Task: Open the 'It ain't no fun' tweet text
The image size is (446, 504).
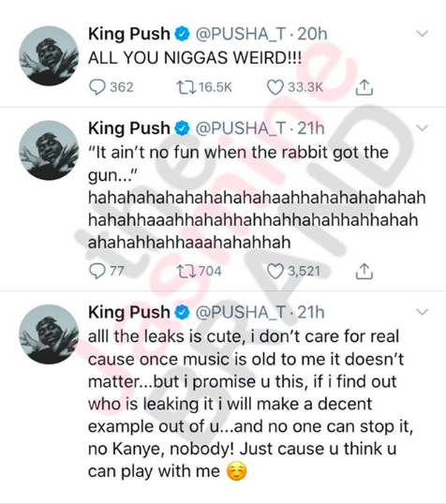Action: pyautogui.click(x=257, y=198)
